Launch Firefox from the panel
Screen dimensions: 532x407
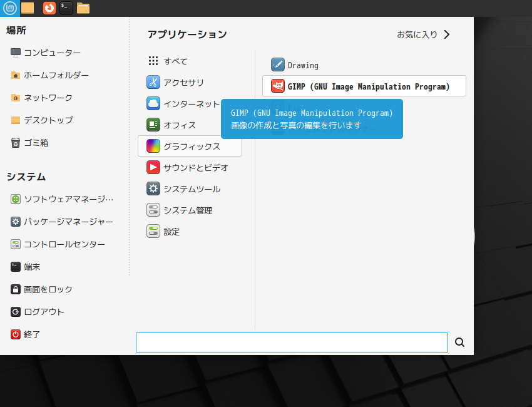pos(49,8)
